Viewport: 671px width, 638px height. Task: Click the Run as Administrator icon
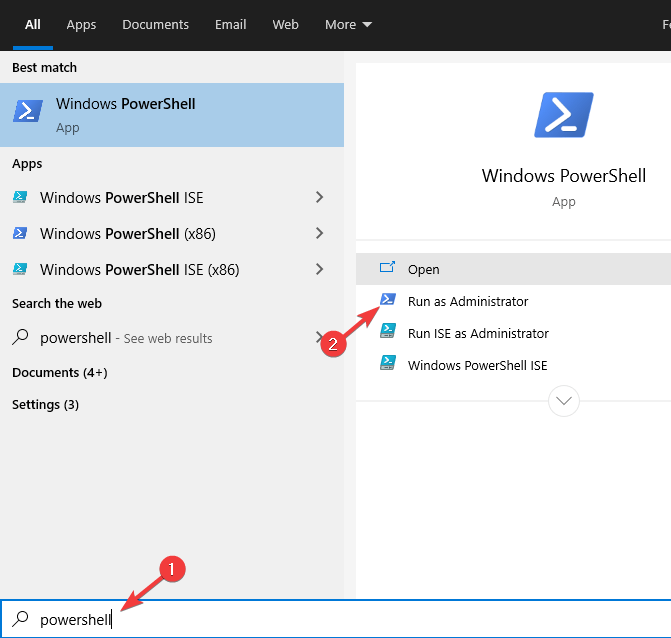click(x=388, y=299)
